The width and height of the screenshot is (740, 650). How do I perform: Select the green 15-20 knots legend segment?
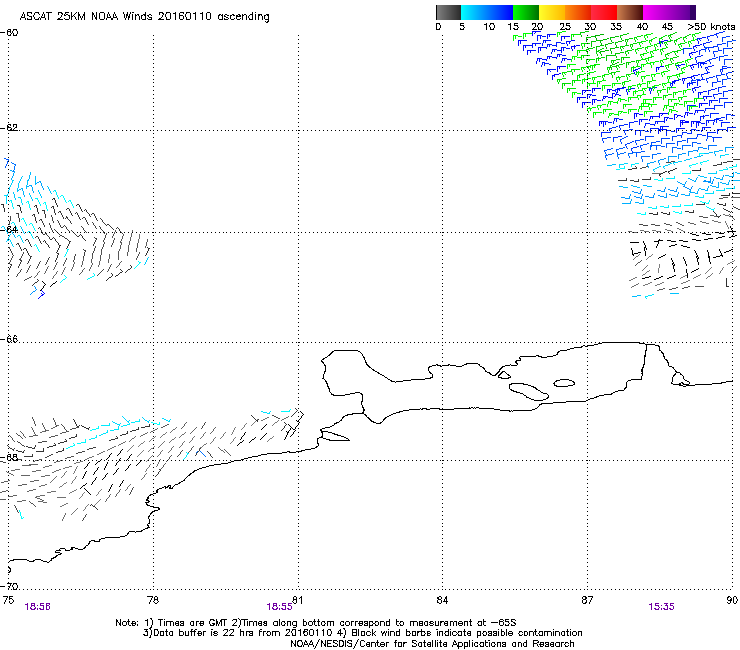tap(526, 12)
